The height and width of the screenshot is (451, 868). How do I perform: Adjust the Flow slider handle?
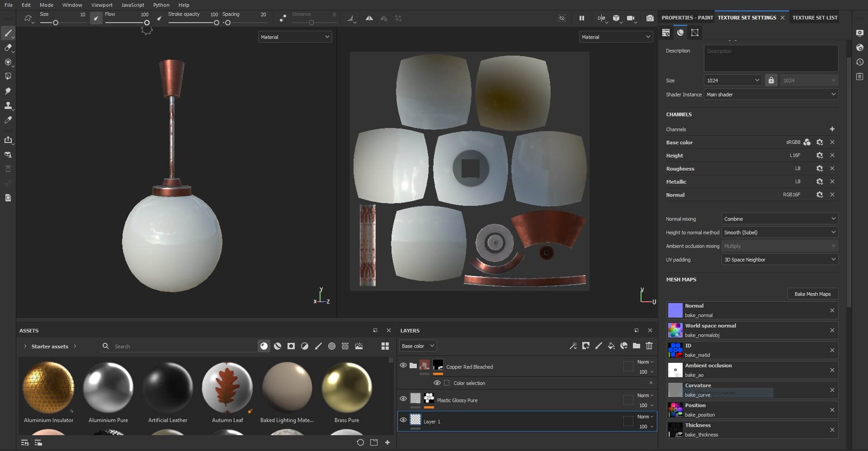point(147,23)
